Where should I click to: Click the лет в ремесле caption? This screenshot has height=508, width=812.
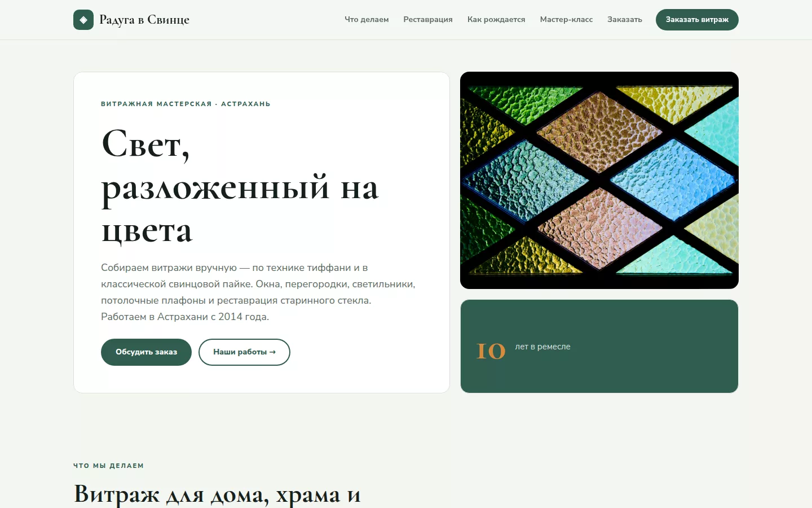[x=542, y=347]
